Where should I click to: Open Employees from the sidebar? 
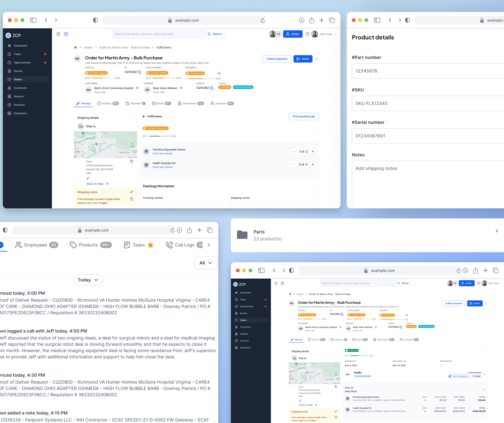[20, 113]
